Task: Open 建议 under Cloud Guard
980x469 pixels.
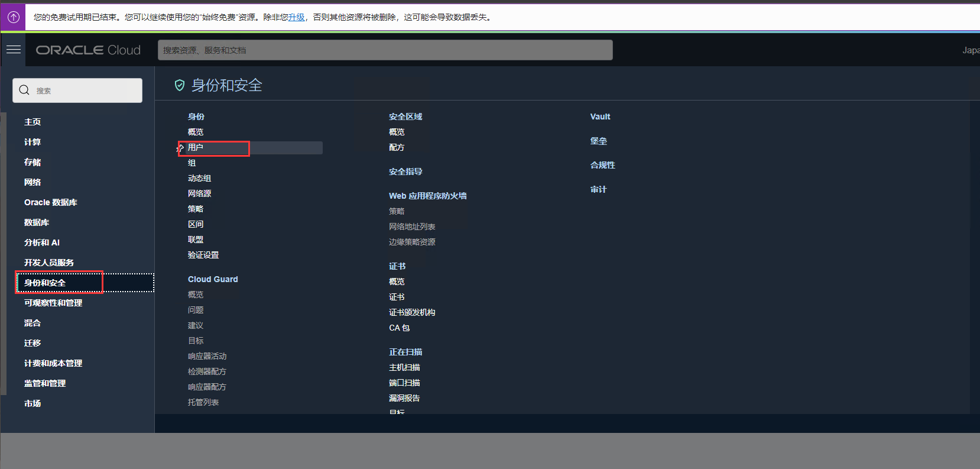Action: click(x=196, y=325)
